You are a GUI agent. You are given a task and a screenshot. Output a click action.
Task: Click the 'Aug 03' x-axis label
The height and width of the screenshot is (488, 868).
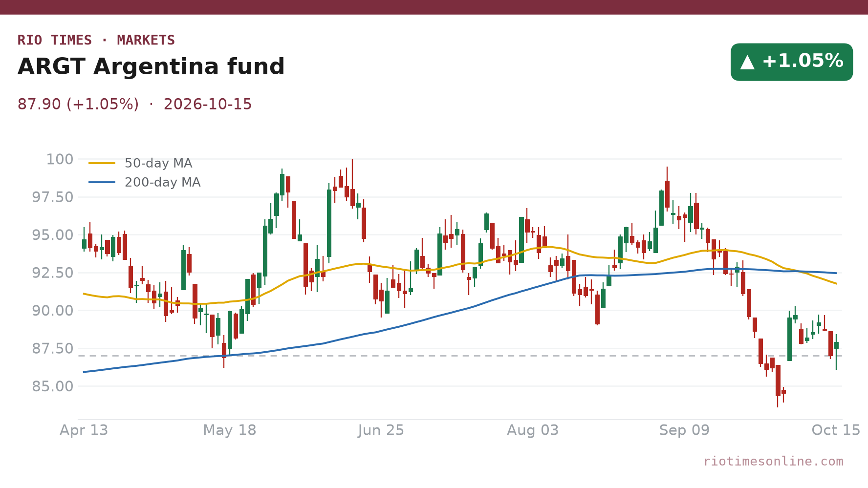pos(533,430)
